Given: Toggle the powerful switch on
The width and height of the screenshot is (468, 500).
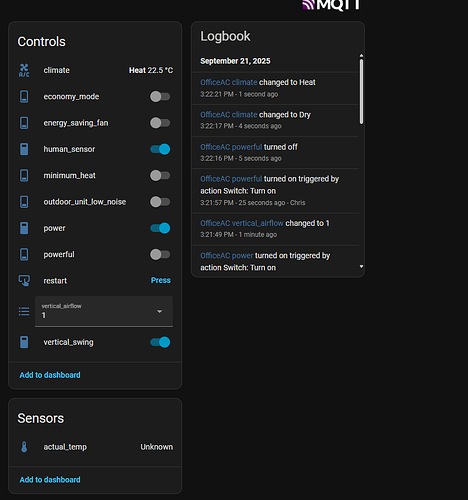Looking at the screenshot, I should pyautogui.click(x=160, y=254).
